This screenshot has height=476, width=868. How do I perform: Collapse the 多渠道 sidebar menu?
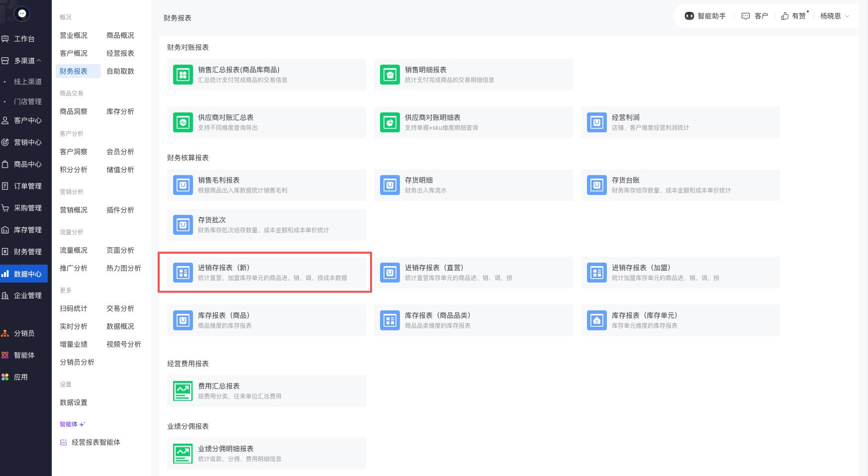(39, 61)
